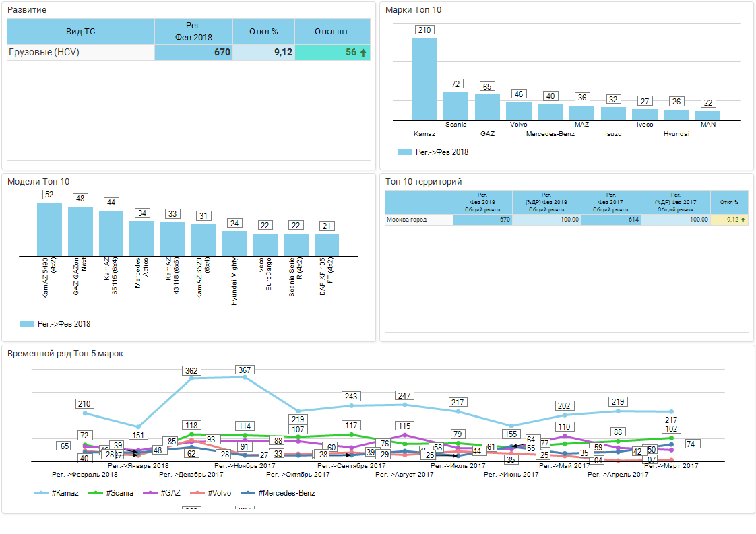The width and height of the screenshot is (756, 534).
Task: Click the Iveco EuroCargo bar labeled 22
Action: (265, 245)
